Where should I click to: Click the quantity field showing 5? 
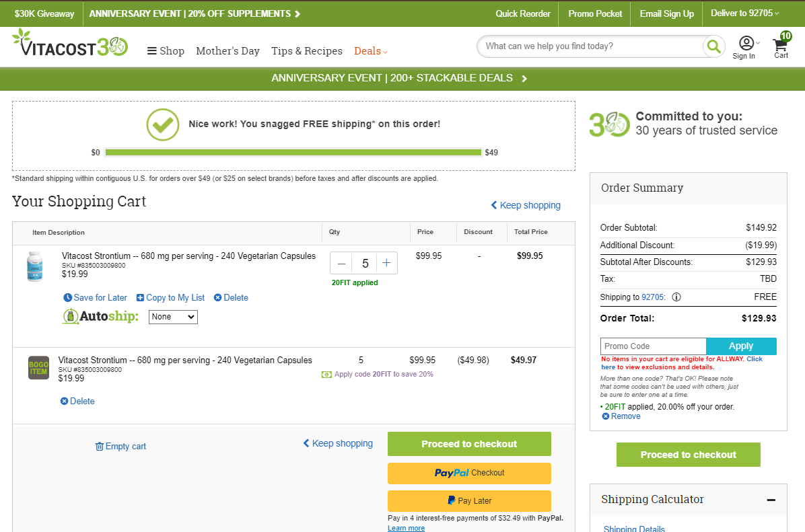click(x=365, y=263)
